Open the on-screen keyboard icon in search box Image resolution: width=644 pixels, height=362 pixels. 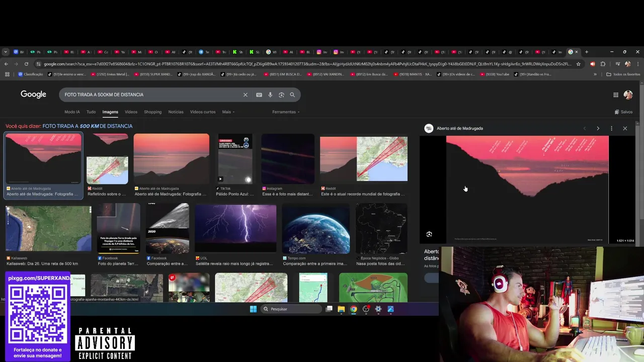[x=259, y=95]
